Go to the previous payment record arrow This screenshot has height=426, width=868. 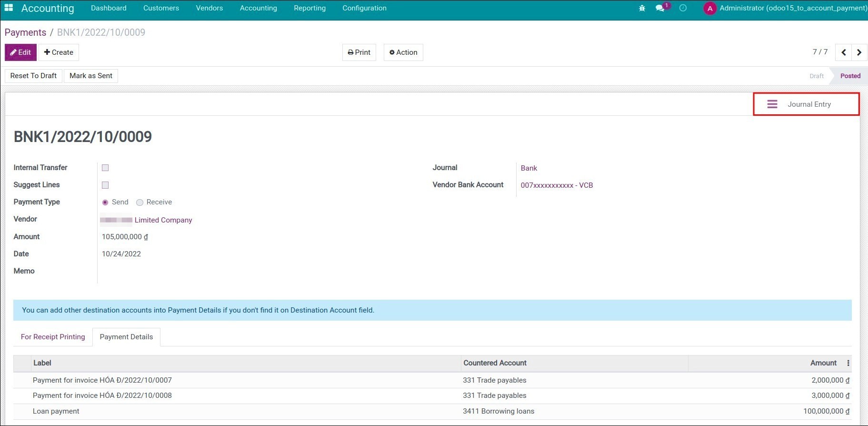pos(843,52)
